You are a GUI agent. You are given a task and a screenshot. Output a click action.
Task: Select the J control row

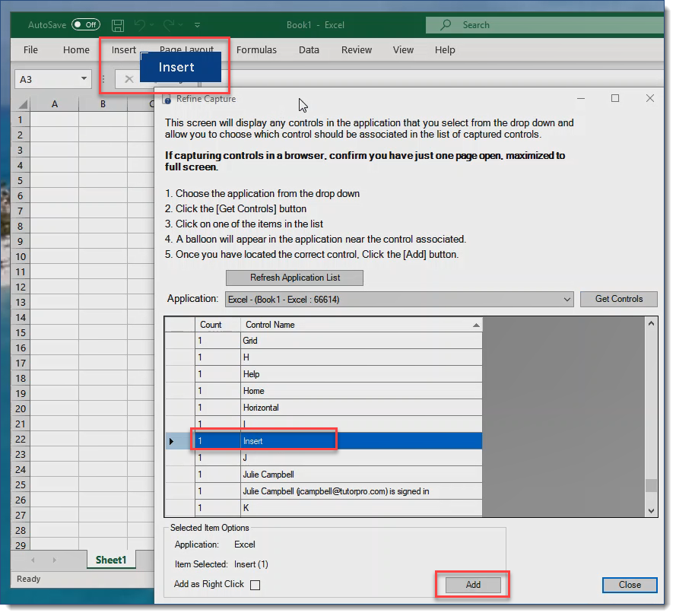[324, 458]
